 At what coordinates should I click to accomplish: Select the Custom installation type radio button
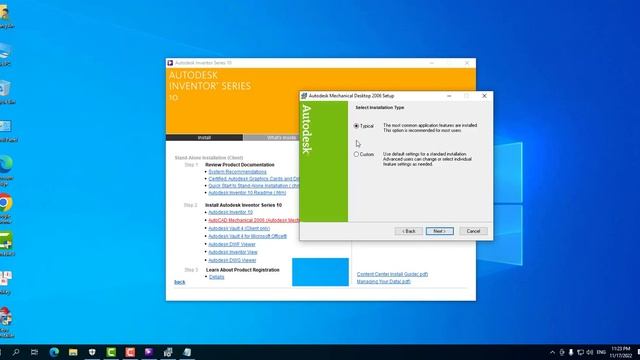coord(356,154)
